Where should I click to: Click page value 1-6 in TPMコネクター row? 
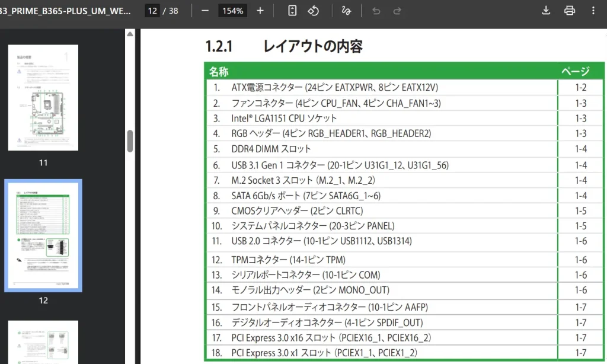click(581, 260)
